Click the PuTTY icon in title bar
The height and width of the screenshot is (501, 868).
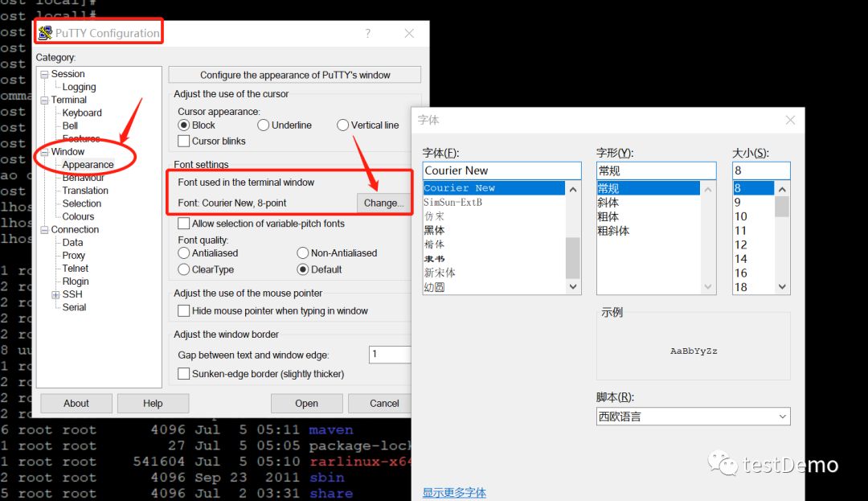(45, 33)
